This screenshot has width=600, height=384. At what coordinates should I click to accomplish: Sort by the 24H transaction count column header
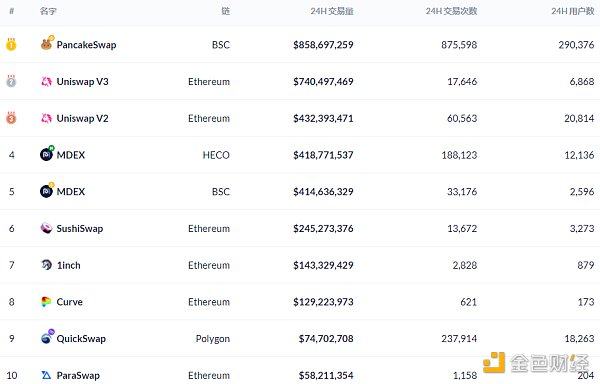[452, 11]
